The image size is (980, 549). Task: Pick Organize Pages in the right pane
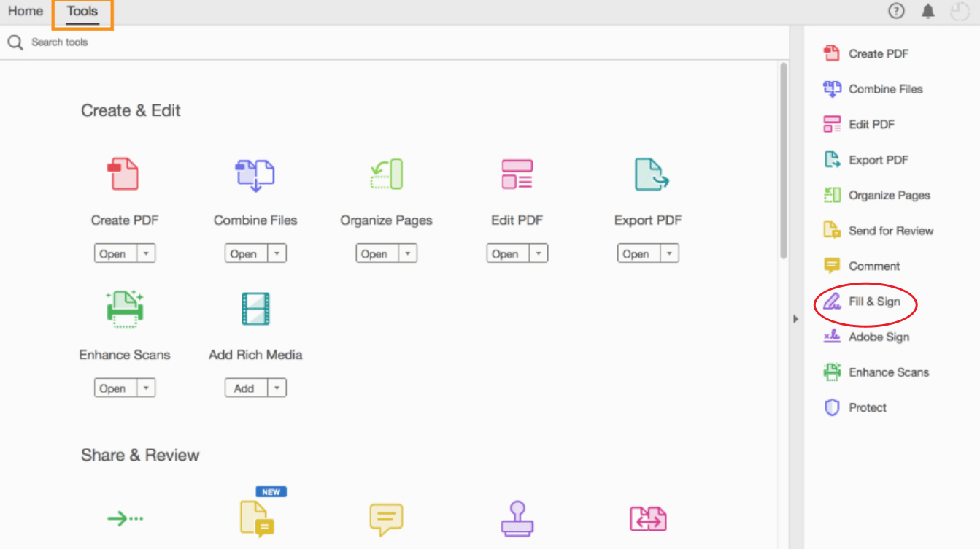pos(876,195)
